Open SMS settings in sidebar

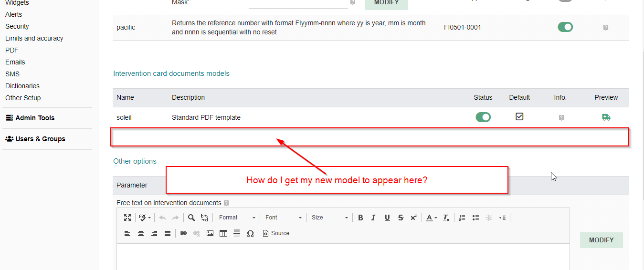(12, 74)
